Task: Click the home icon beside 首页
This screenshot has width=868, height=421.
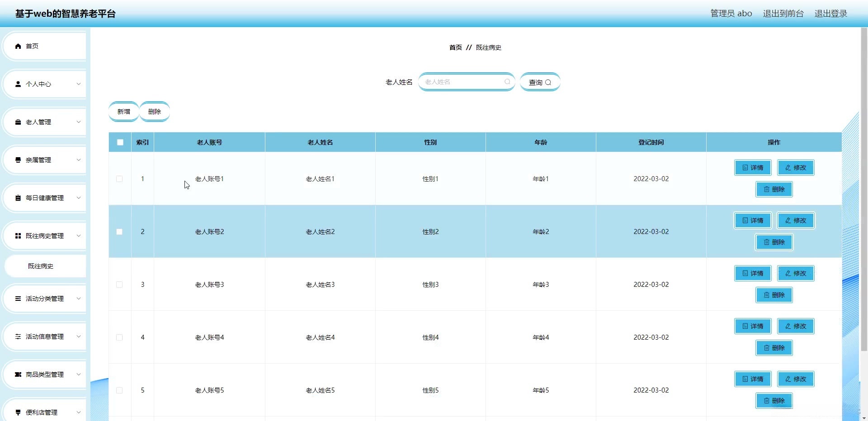Action: 18,46
